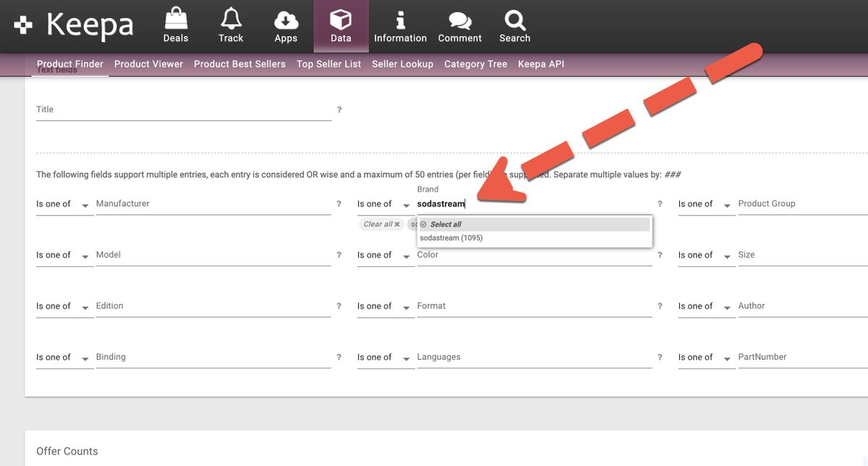Open 'Is one of' dropdown for Color
The width and height of the screenshot is (868, 466).
click(x=386, y=256)
